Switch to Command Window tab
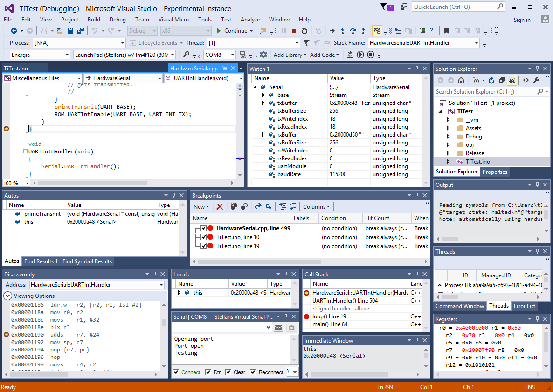 click(460, 306)
